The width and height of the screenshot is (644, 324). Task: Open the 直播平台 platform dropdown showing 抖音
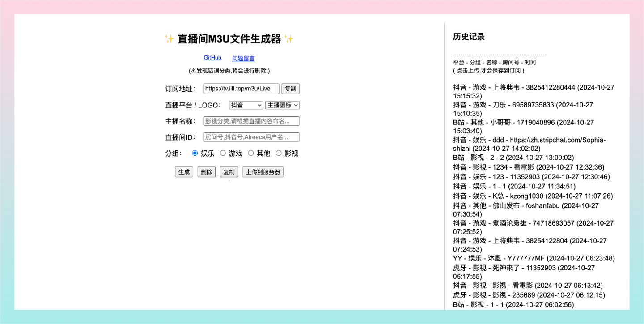(x=246, y=105)
